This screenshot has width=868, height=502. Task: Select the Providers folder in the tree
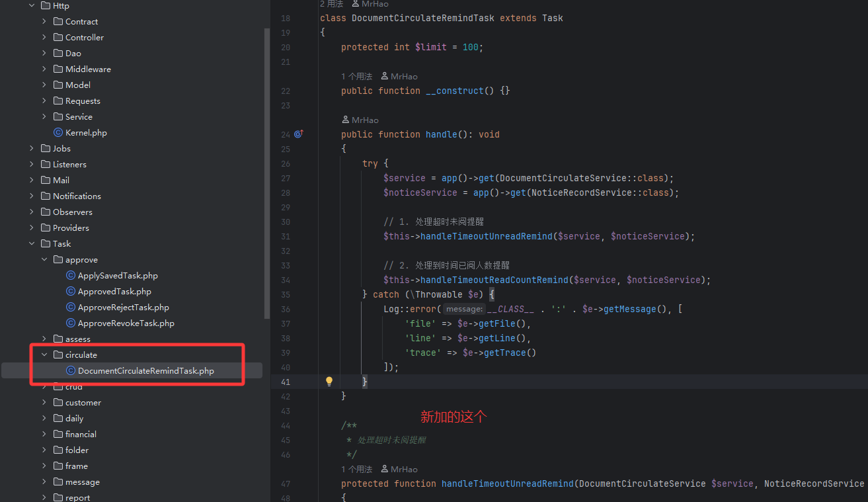tap(71, 228)
